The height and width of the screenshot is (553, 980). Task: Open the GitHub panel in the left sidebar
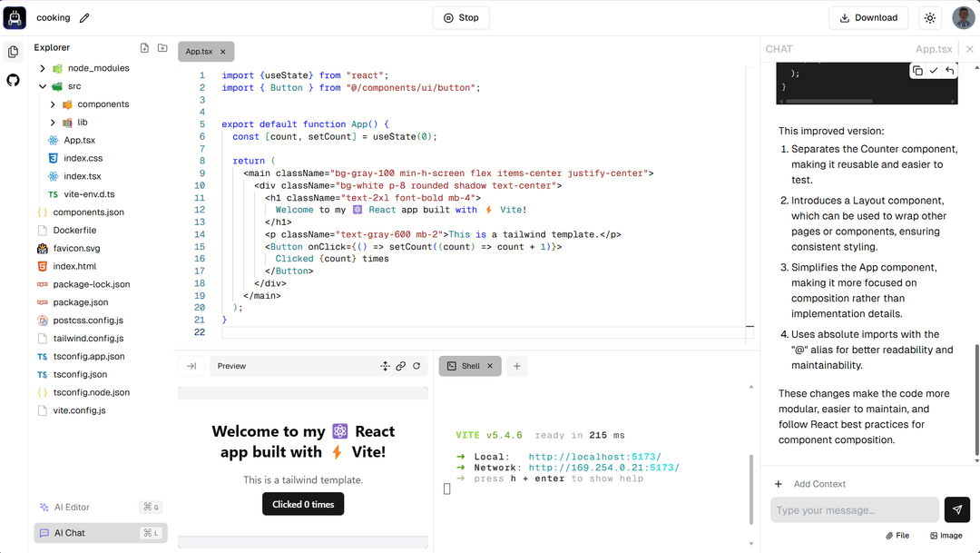13,80
